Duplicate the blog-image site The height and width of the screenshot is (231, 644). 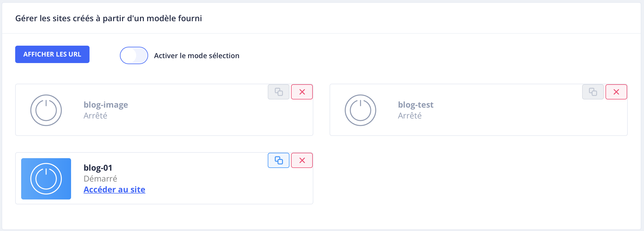tap(279, 92)
